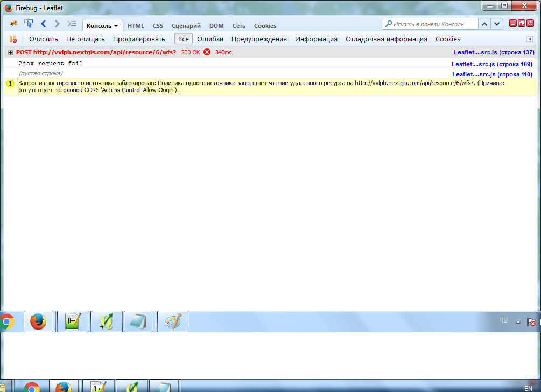Go back with the left arrow icon
This screenshot has width=541, height=392.
pos(43,24)
